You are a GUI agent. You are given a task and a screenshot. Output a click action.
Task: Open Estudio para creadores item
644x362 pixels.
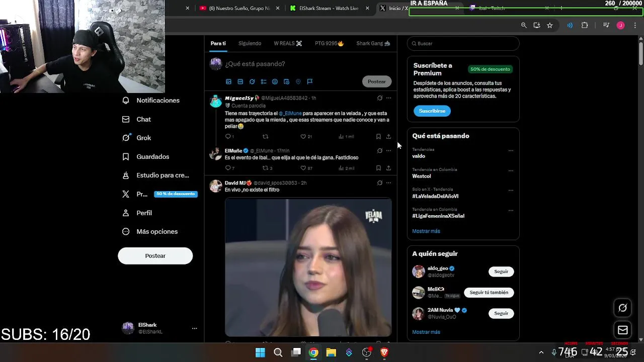click(x=156, y=175)
